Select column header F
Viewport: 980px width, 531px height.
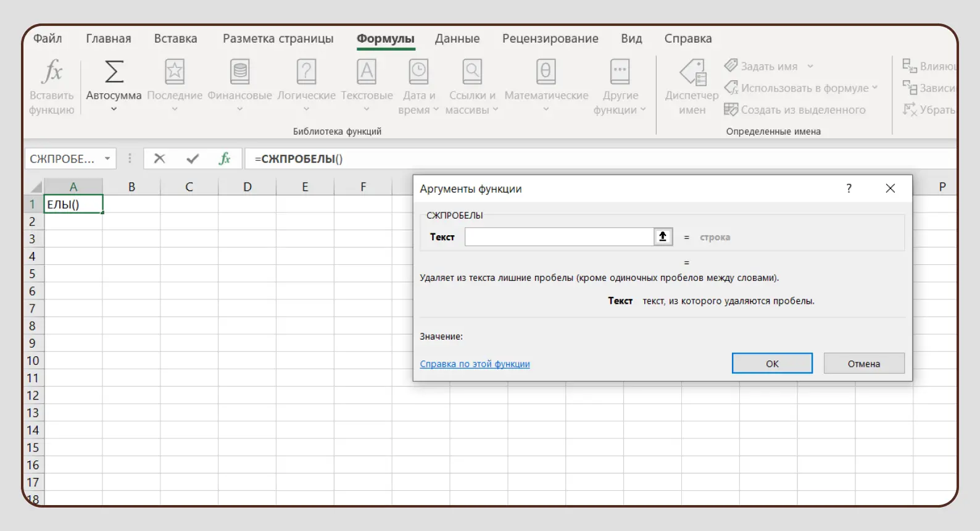coord(363,186)
